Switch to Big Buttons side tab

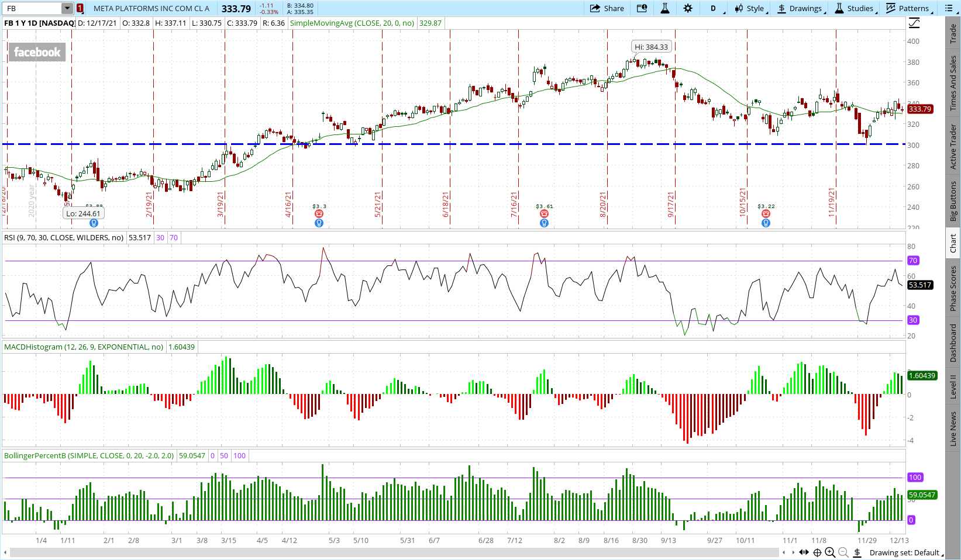[953, 201]
